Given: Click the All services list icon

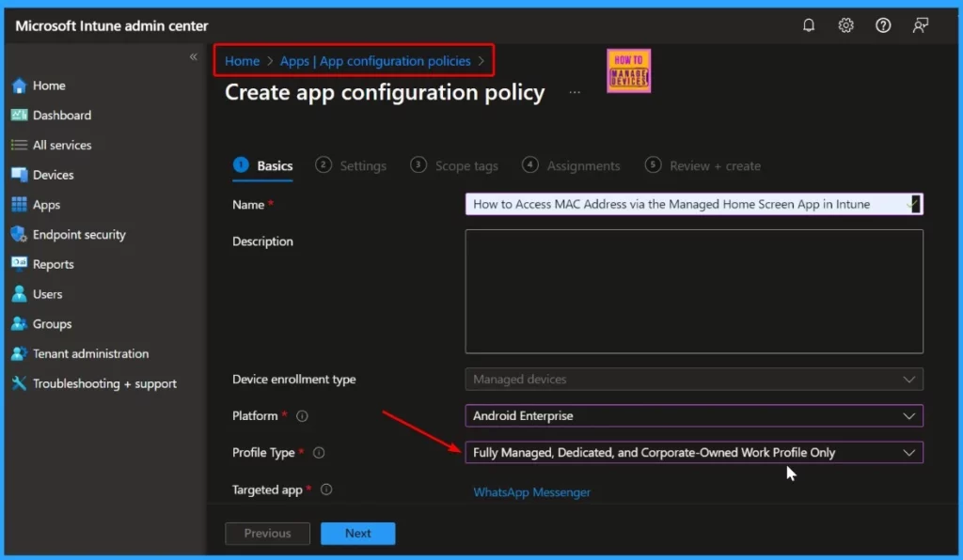Looking at the screenshot, I should pyautogui.click(x=19, y=145).
